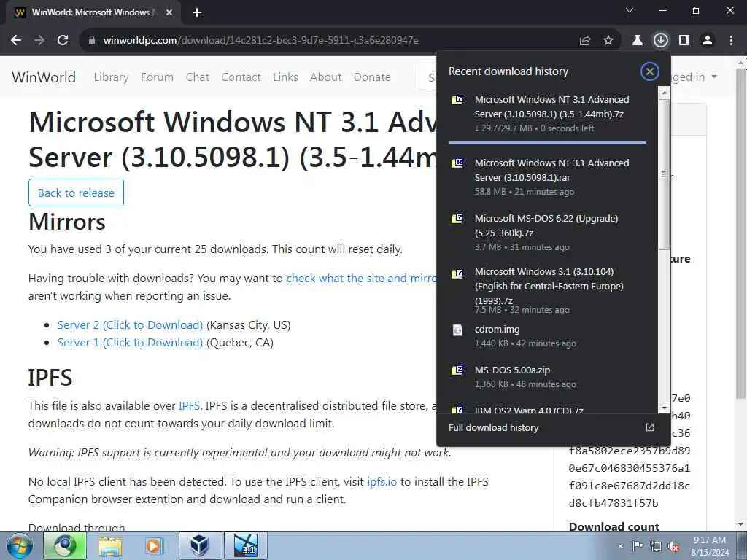The width and height of the screenshot is (747, 560).
Task: Download from Server 2 (Kansas City)
Action: click(x=130, y=325)
